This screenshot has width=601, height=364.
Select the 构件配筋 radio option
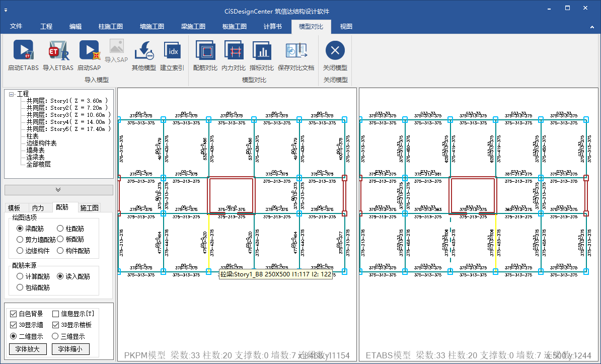[x=73, y=250]
